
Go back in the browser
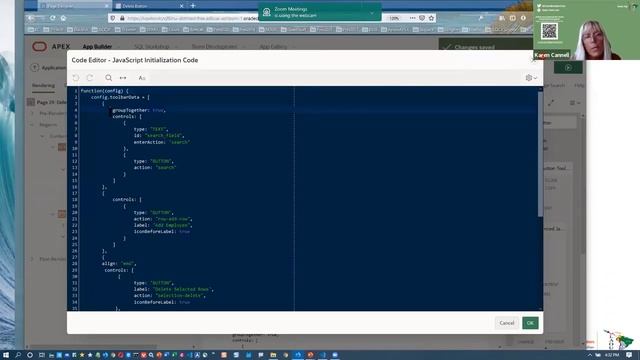32,18
